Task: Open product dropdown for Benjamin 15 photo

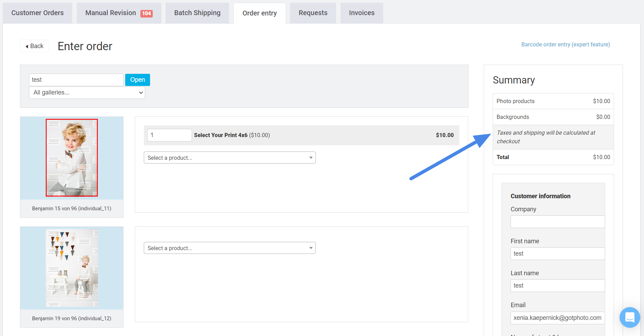Action: 230,158
